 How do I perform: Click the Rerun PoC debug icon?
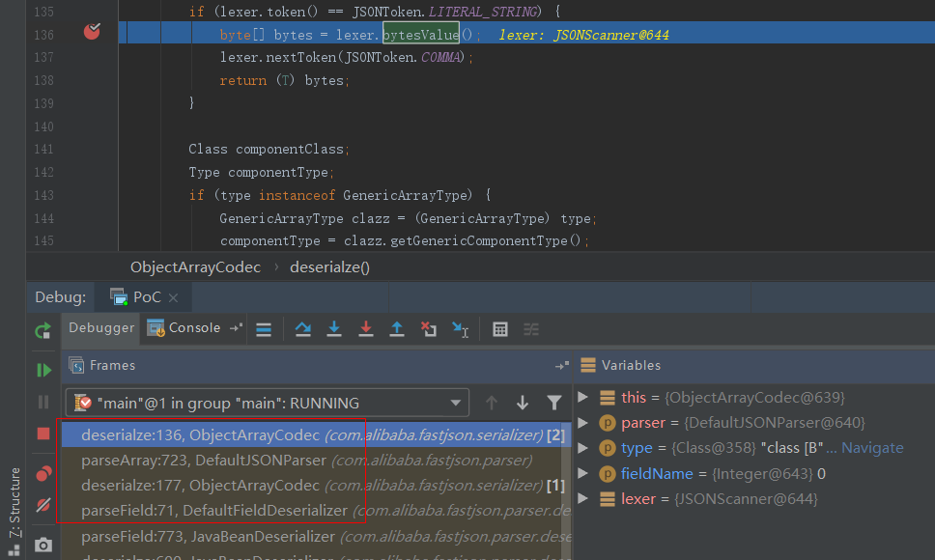42,331
